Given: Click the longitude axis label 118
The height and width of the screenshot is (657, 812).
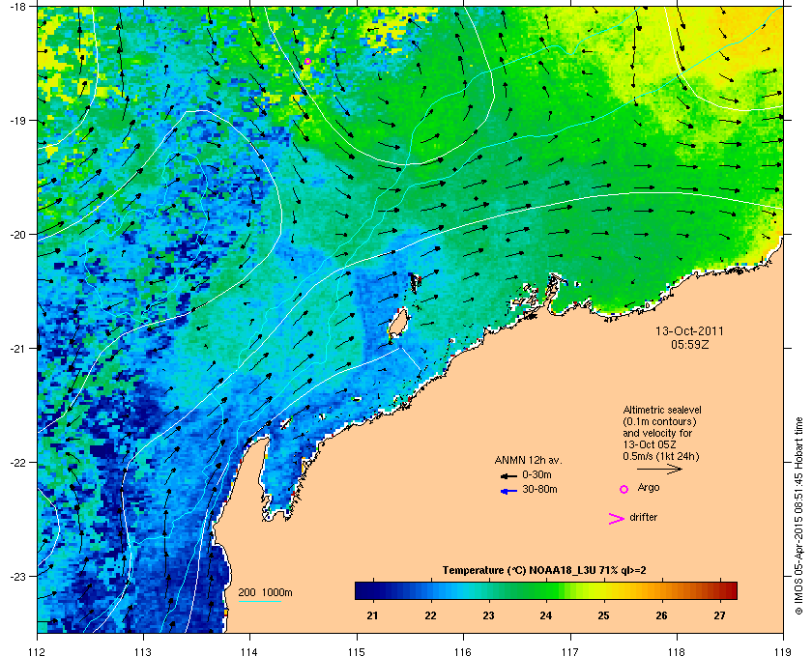Looking at the screenshot, I should 677,651.
